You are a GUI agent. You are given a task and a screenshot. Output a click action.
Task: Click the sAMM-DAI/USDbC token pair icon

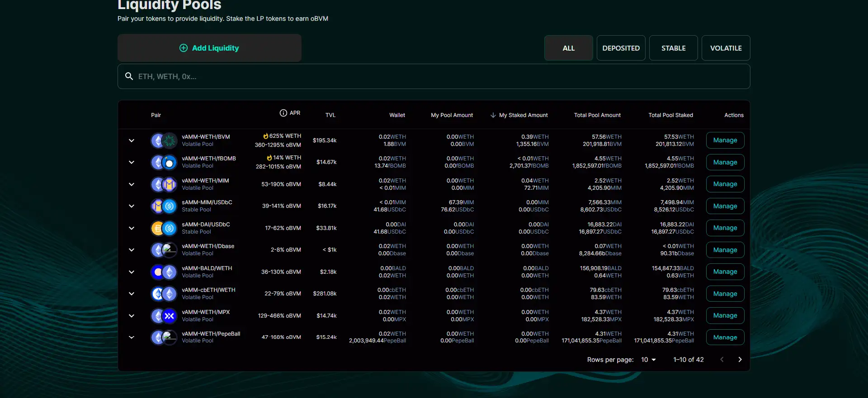tap(164, 228)
